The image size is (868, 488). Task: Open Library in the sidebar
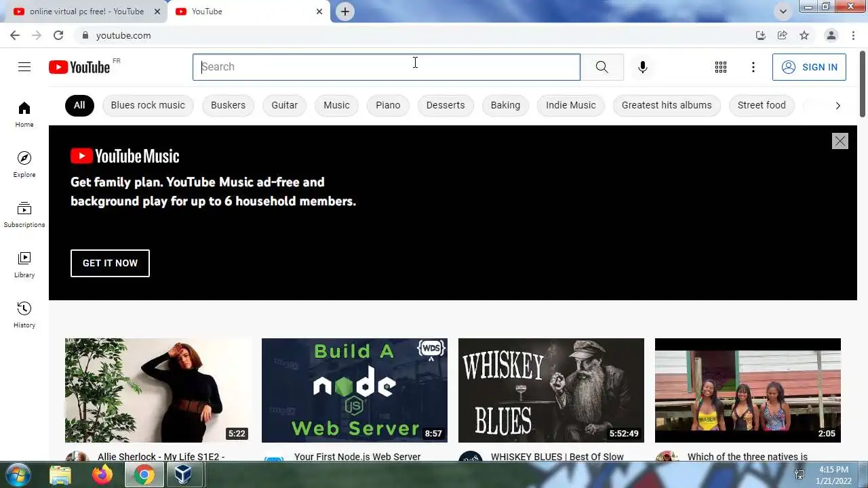pyautogui.click(x=24, y=265)
